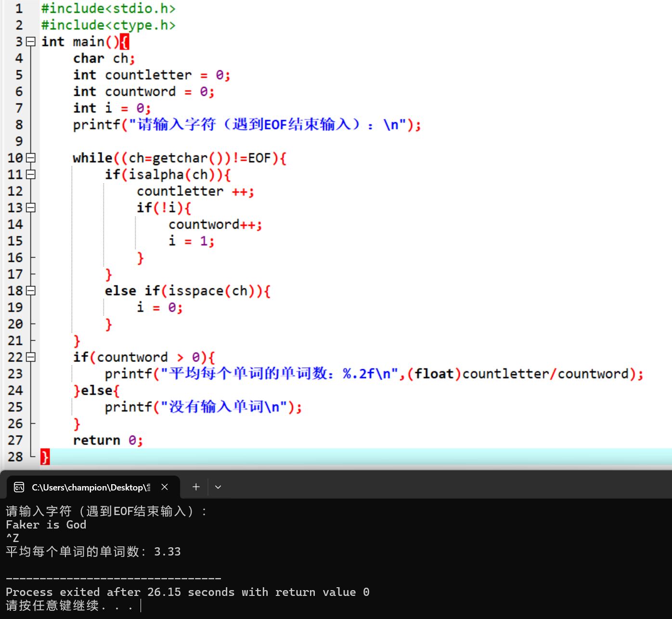
Task: Click 'i = 0;' statement on line 19
Action: (160, 308)
